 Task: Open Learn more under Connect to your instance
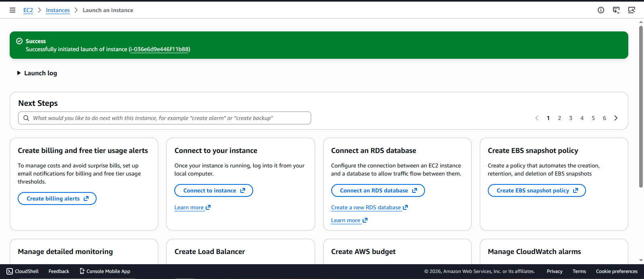coord(192,207)
